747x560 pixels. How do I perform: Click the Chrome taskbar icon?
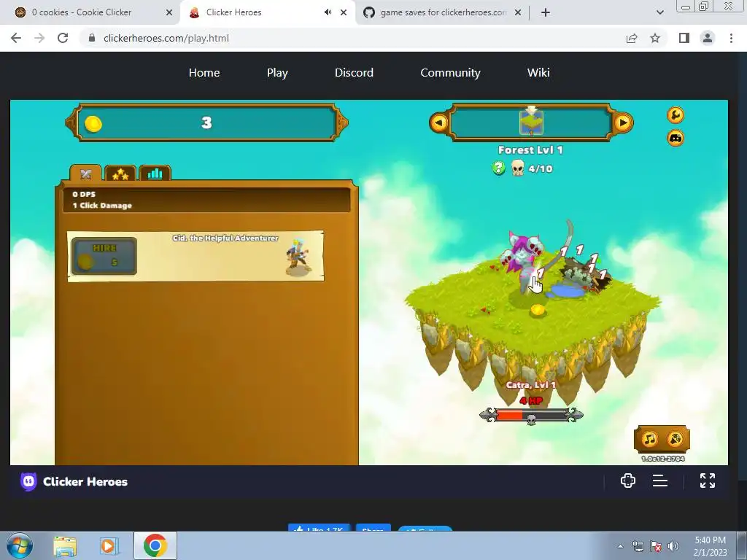155,545
